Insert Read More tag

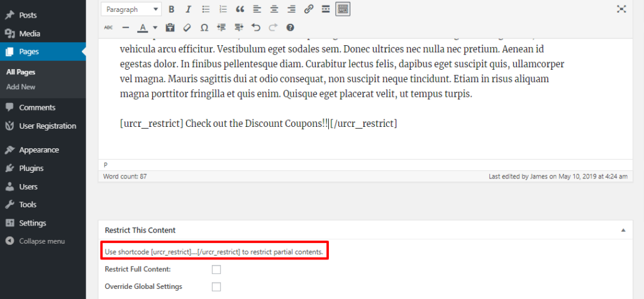[x=326, y=9]
